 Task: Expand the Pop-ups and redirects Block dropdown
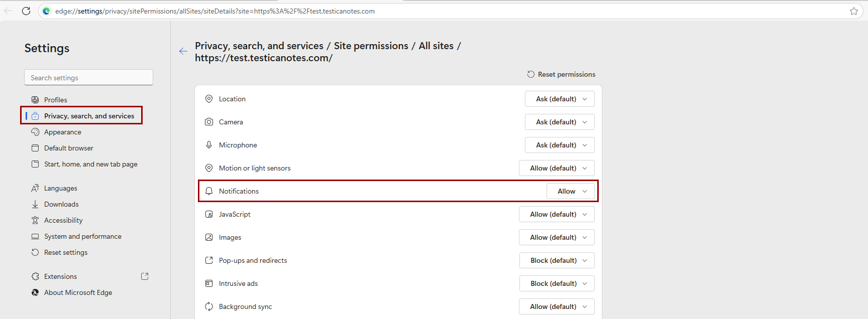[557, 260]
